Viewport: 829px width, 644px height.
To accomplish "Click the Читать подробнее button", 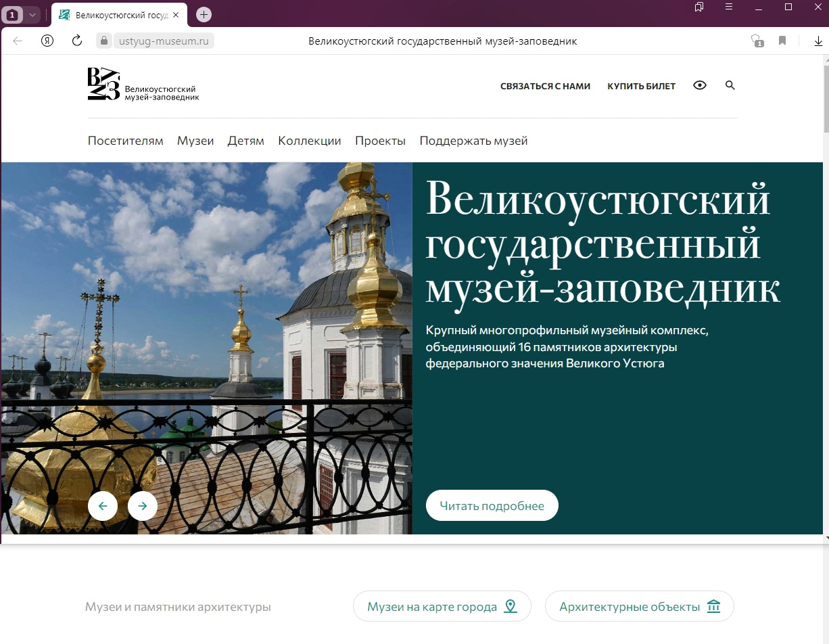I will click(x=492, y=505).
